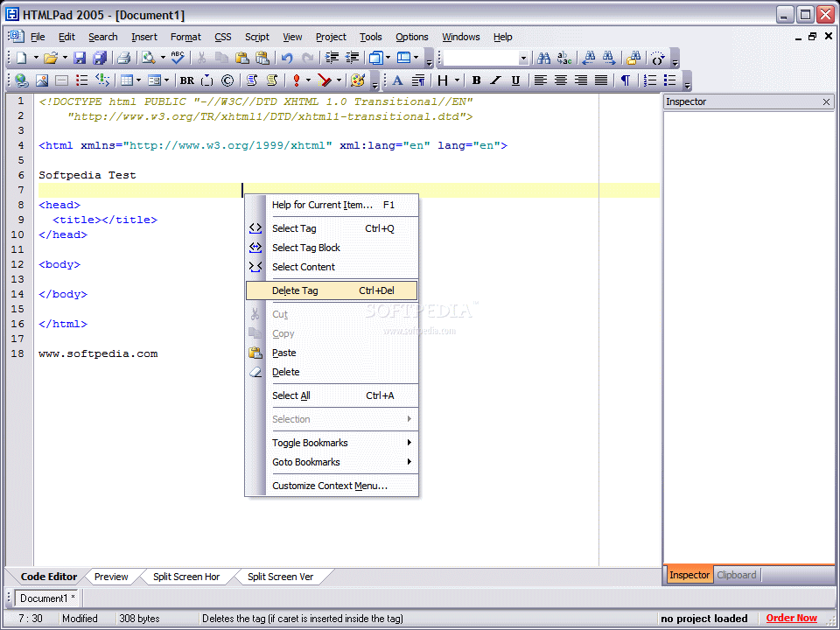The image size is (840, 630).
Task: Switch to Split Screen Hor tab
Action: tap(186, 577)
